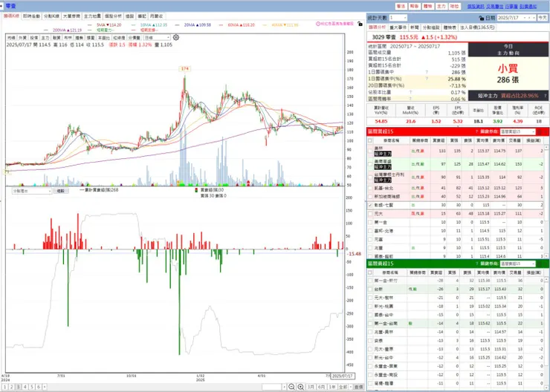Image resolution: width=550 pixels, height=392 pixels.
Task: Toggle 外資 overlay on chart toolbar
Action: tap(22, 37)
